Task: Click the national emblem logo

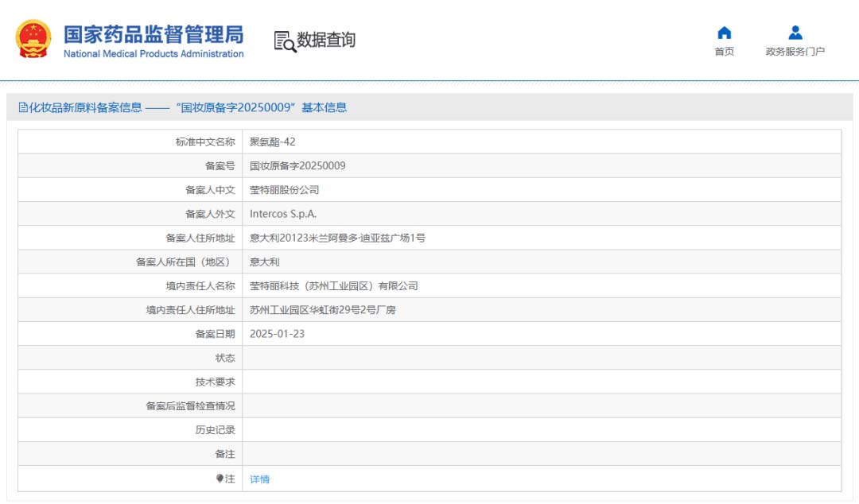Action: (33, 39)
